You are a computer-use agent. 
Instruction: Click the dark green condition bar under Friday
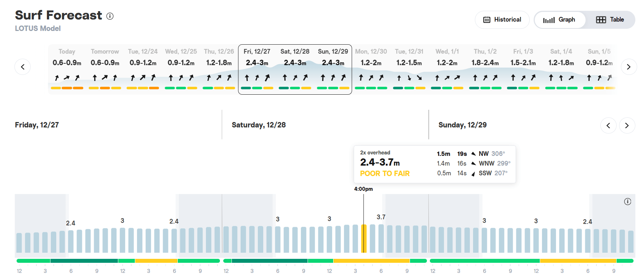[x=84, y=261]
